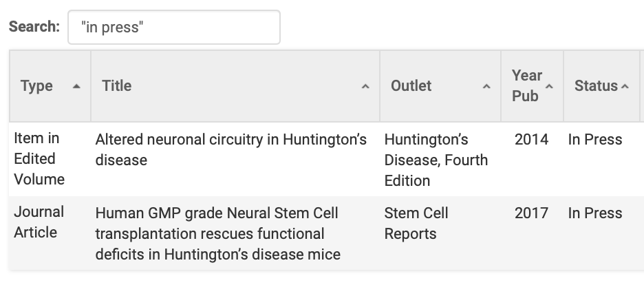This screenshot has width=644, height=285.
Task: Click the sort arrow in Title column
Action: (365, 87)
